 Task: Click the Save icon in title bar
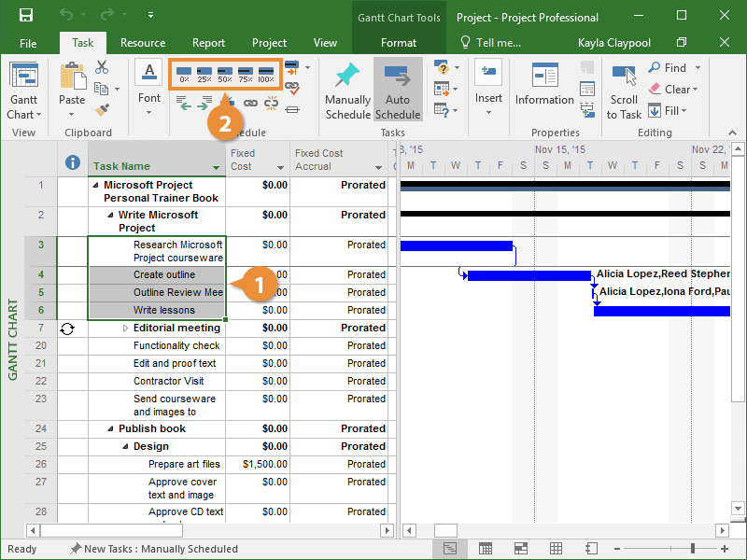pos(26,16)
